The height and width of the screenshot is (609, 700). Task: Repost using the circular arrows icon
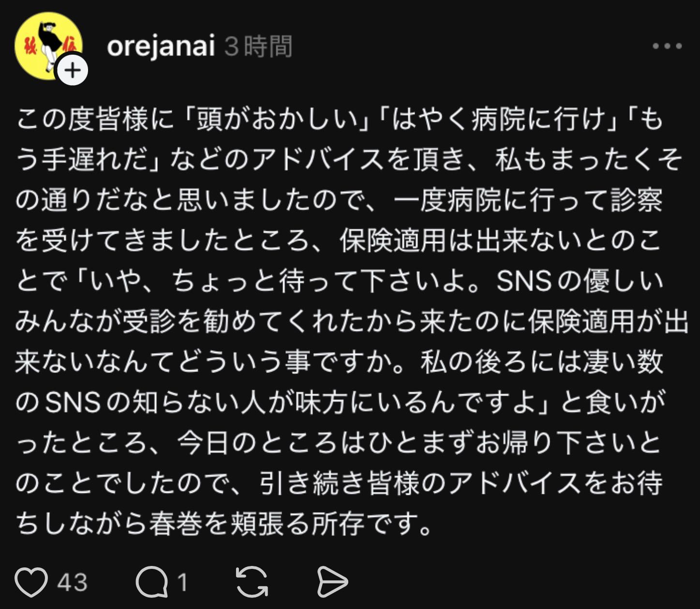coord(252,581)
